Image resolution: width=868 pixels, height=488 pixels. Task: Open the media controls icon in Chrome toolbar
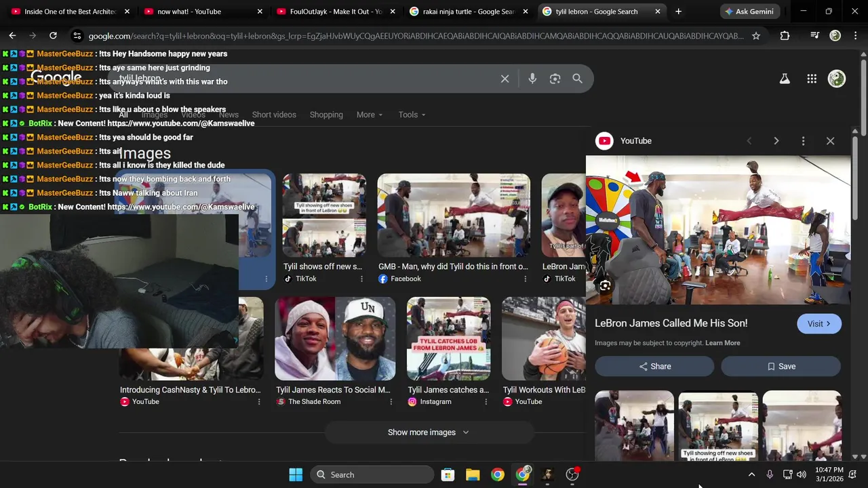tap(815, 36)
